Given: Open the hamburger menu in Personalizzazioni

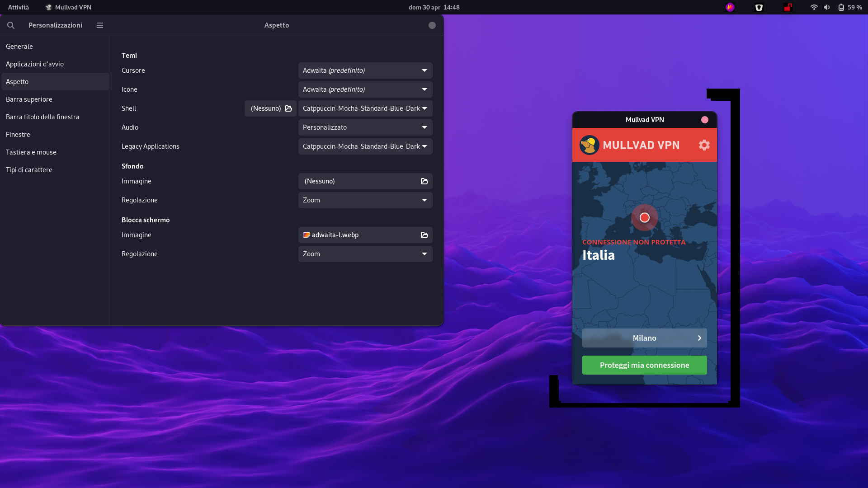Looking at the screenshot, I should pos(99,25).
